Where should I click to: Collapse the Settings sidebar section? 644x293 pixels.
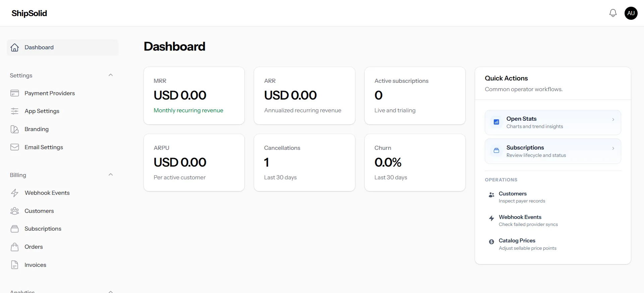pos(111,75)
